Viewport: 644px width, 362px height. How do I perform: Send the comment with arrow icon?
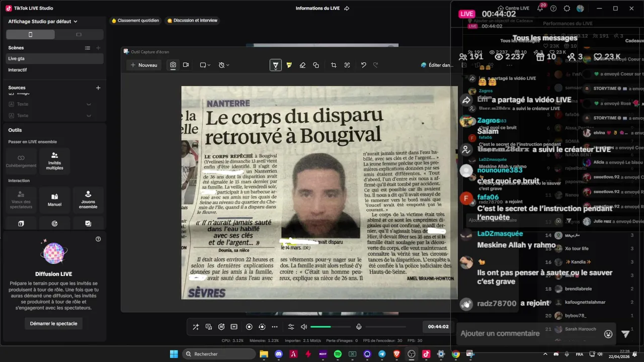click(625, 334)
